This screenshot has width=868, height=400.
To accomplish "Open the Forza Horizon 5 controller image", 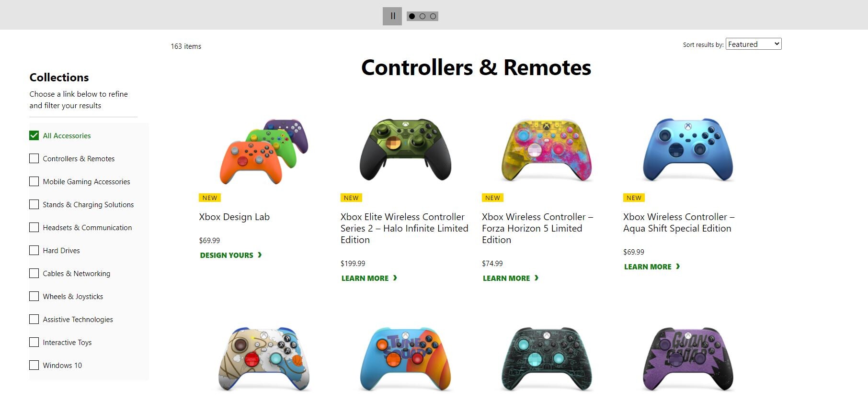I will click(547, 150).
